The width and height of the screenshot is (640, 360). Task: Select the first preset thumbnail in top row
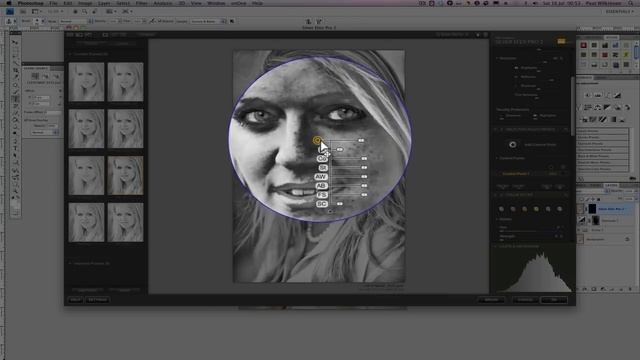click(x=86, y=82)
